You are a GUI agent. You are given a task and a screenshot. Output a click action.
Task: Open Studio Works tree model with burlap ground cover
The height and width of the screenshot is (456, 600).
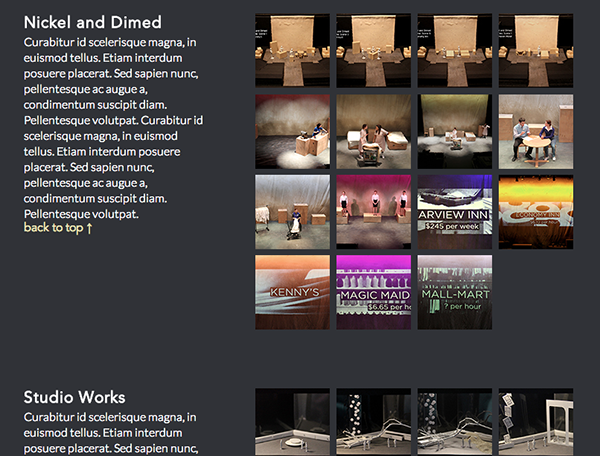(454, 422)
